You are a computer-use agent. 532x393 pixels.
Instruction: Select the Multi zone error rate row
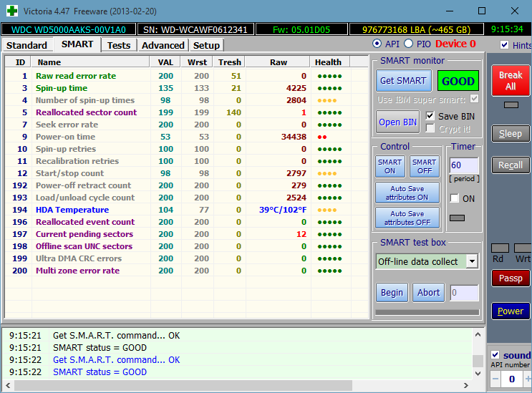click(187, 271)
